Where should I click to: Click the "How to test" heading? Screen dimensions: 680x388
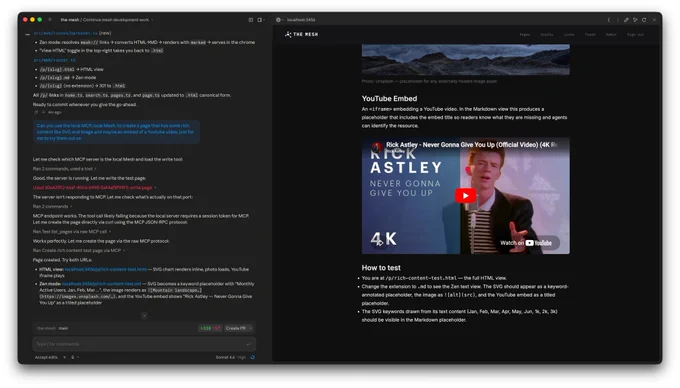(381, 268)
